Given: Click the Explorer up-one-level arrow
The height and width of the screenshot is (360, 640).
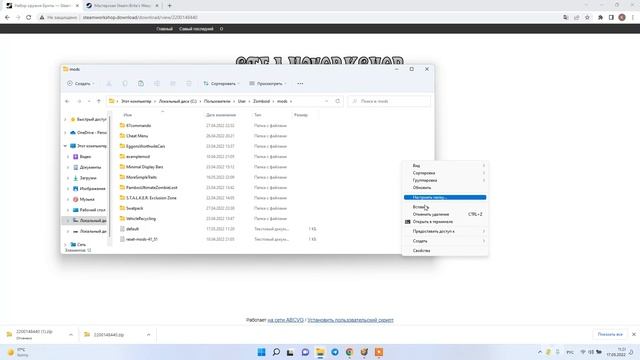Looking at the screenshot, I should [x=99, y=101].
